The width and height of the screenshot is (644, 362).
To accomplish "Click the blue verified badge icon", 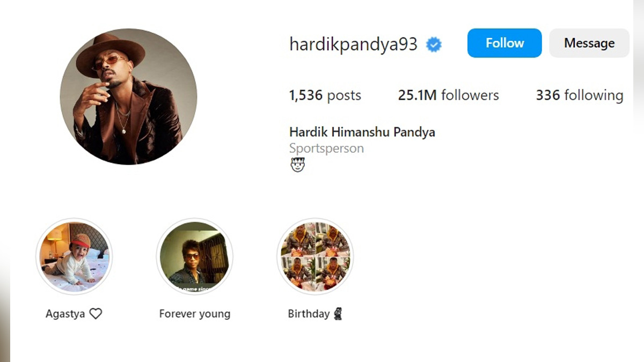I will (x=434, y=45).
